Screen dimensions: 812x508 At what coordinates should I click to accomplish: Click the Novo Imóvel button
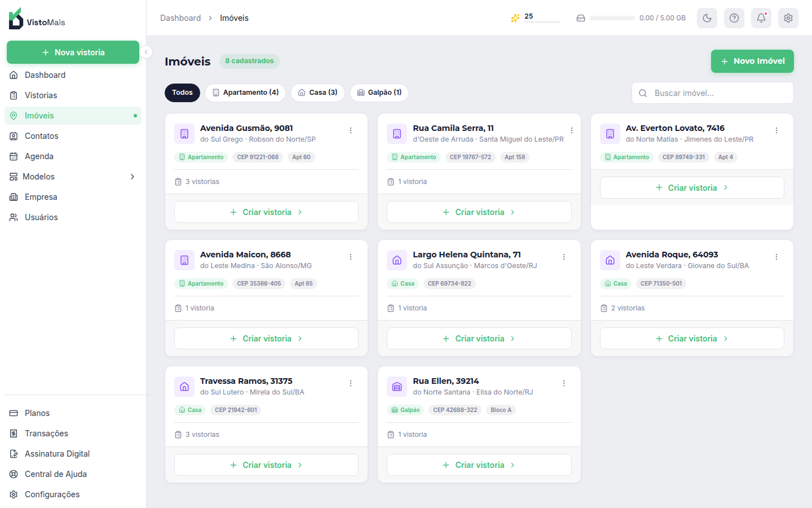752,61
